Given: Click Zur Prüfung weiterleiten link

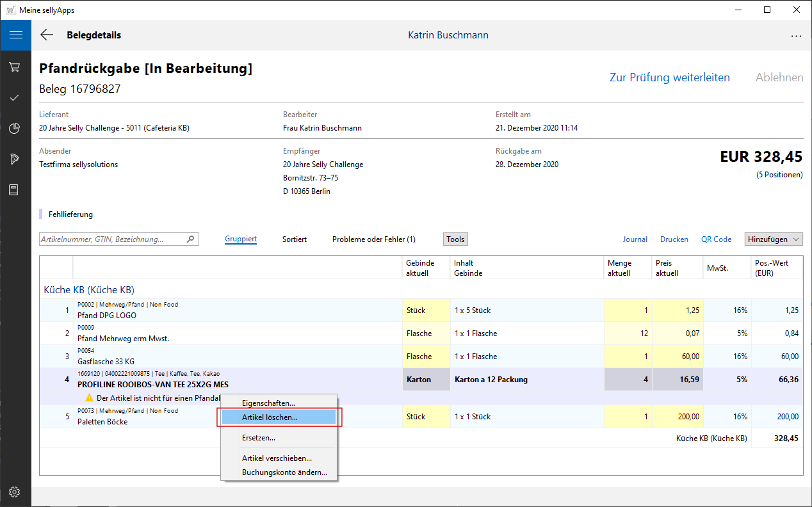Looking at the screenshot, I should coord(669,77).
